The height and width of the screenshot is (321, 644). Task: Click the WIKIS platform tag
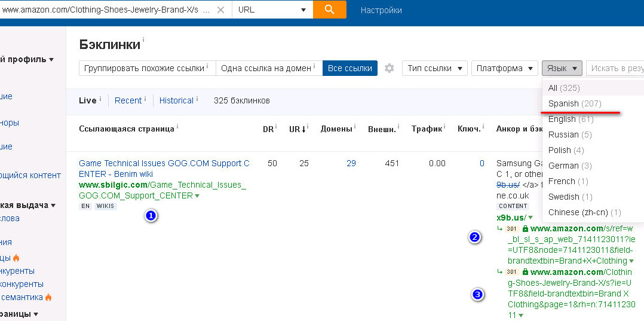(x=106, y=206)
